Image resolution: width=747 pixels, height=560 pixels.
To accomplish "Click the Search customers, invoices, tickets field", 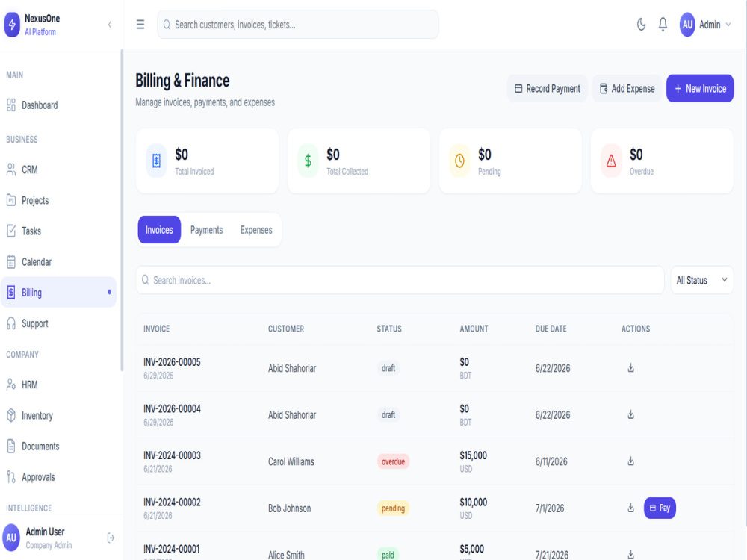I will [x=298, y=25].
